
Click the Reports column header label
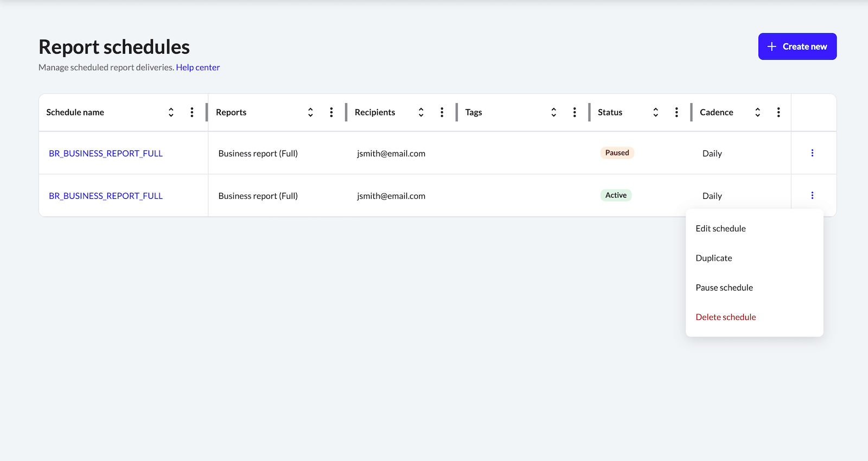pos(231,112)
